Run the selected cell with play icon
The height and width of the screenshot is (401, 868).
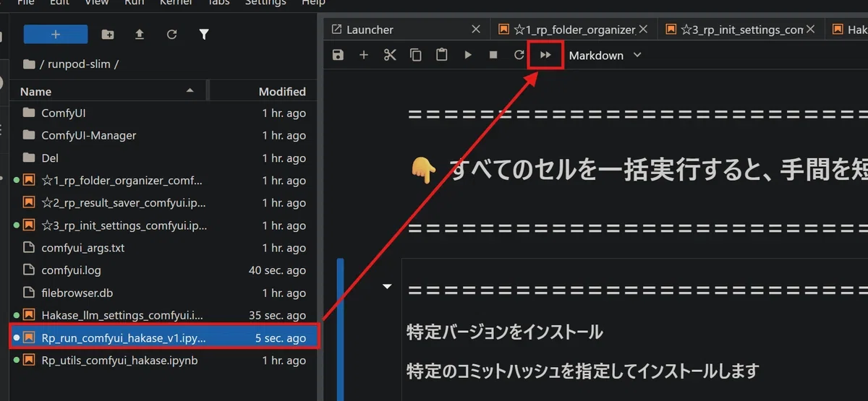point(468,55)
